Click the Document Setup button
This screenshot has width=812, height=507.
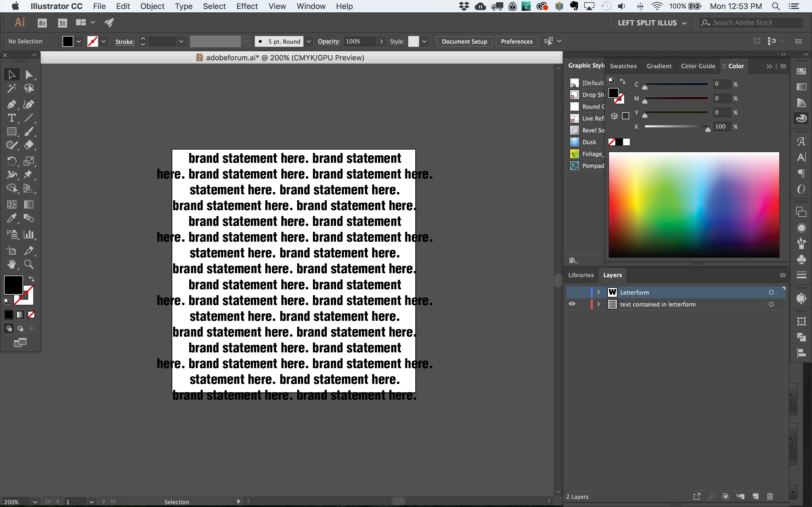pos(464,42)
